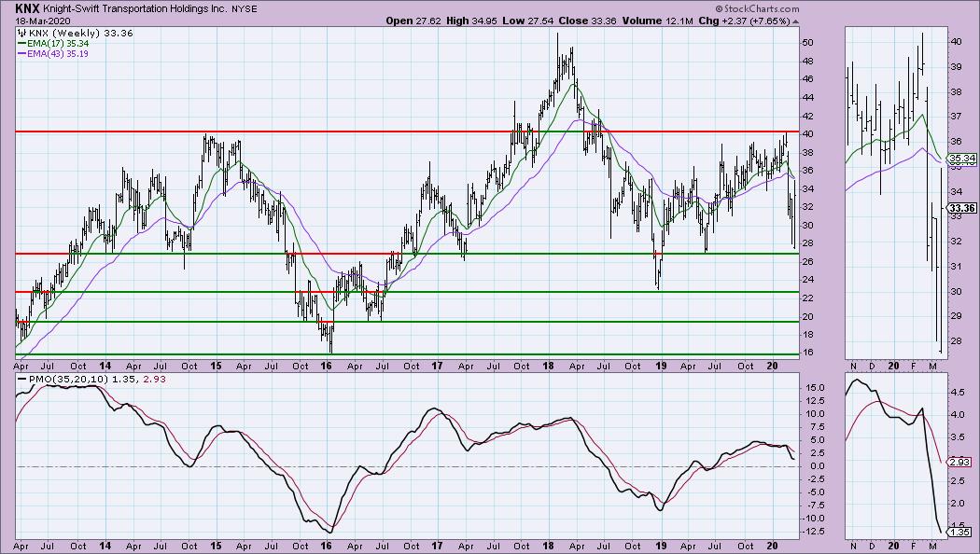This screenshot has height=554, width=980.
Task: Click the EMA(43) 35.19 legend text
Action: point(58,54)
